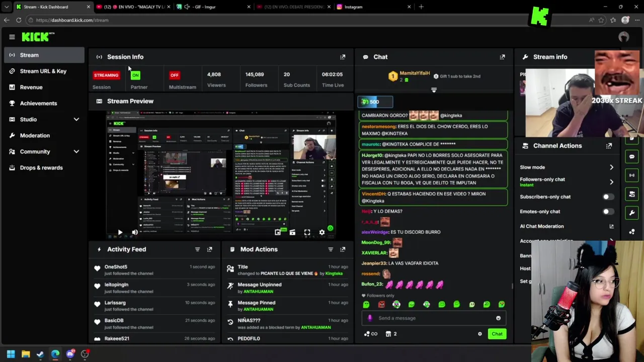Viewport: 644px width, 362px height.
Task: Click the Kick profile avatar in the header
Action: coord(624,37)
